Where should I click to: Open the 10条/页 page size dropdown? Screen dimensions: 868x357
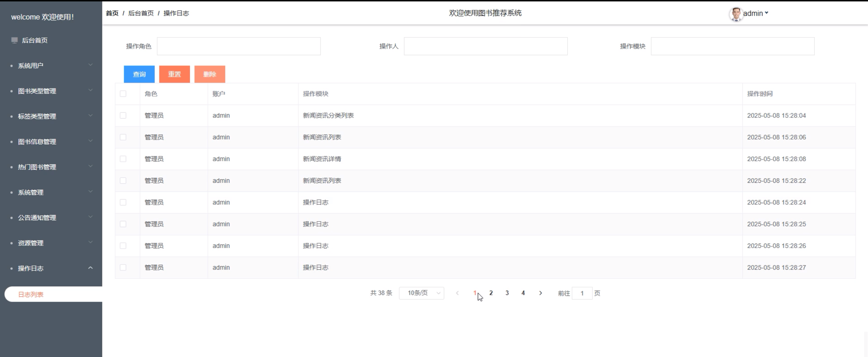click(x=421, y=293)
